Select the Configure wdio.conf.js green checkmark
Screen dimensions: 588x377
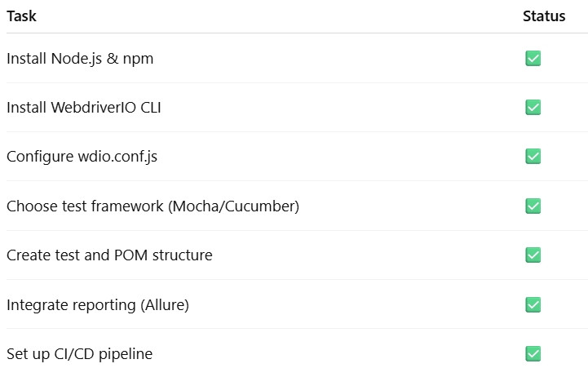point(533,157)
